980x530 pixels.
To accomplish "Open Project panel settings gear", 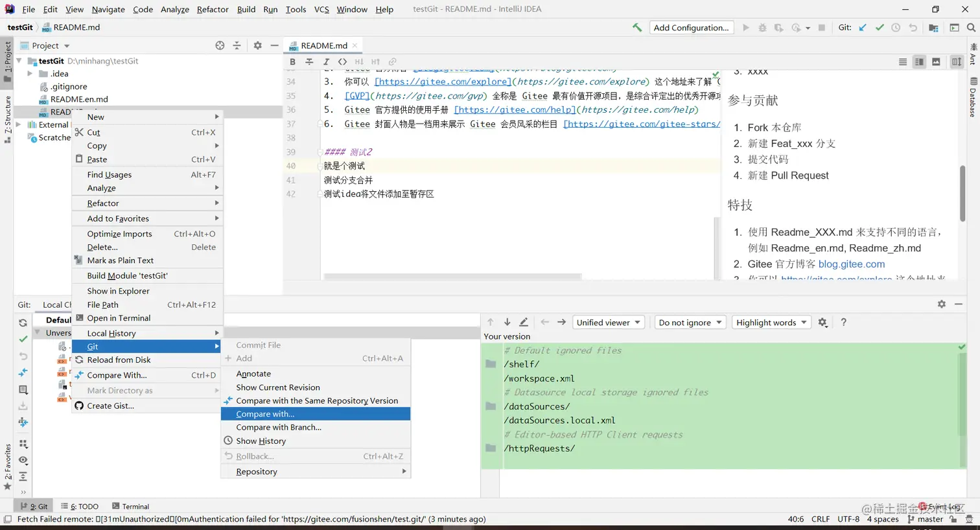I will pyautogui.click(x=257, y=45).
